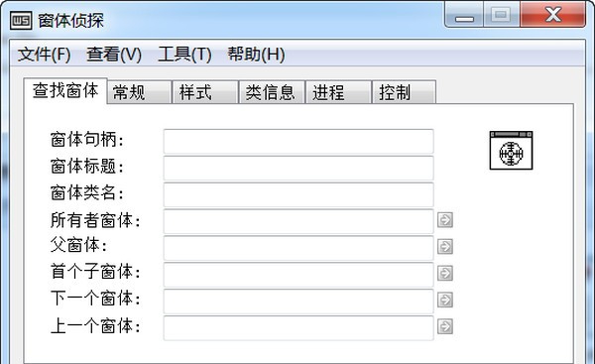Switch to the 样式 tab
The width and height of the screenshot is (595, 364).
(205, 92)
